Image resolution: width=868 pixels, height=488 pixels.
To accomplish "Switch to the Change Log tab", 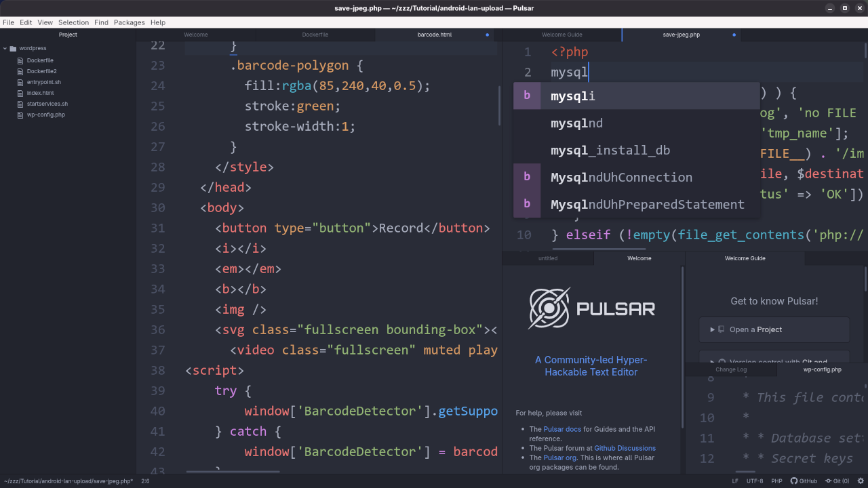I will 731,369.
